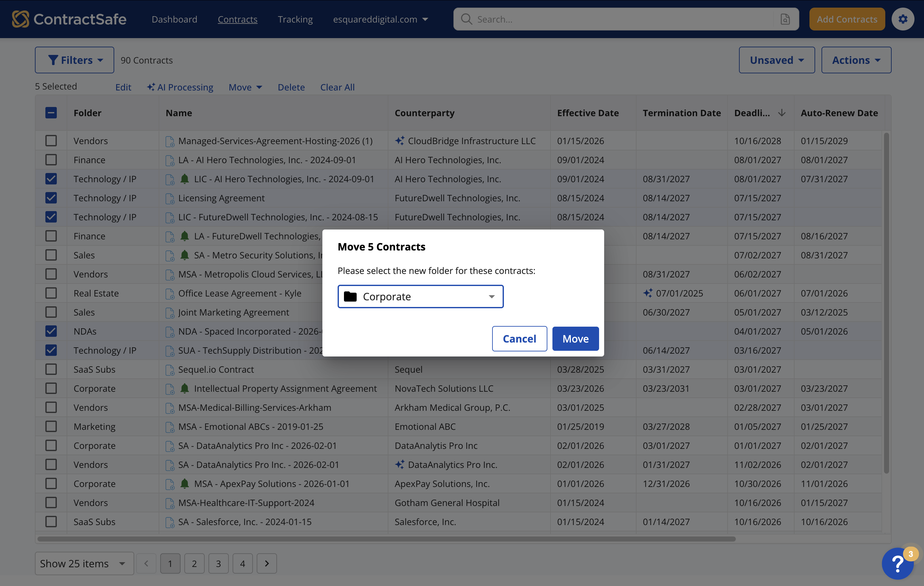The image size is (924, 586).
Task: Click the AI Processing sparkle icon
Action: (151, 87)
